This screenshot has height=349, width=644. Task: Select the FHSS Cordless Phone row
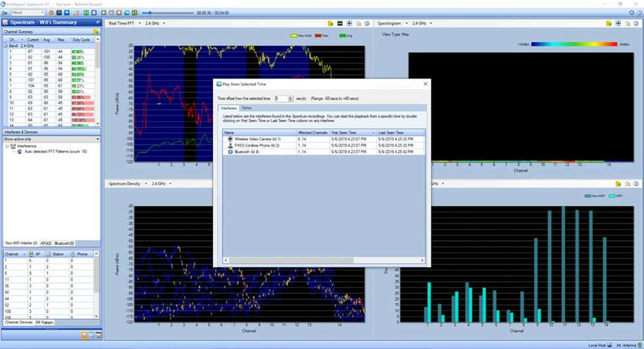(x=324, y=145)
